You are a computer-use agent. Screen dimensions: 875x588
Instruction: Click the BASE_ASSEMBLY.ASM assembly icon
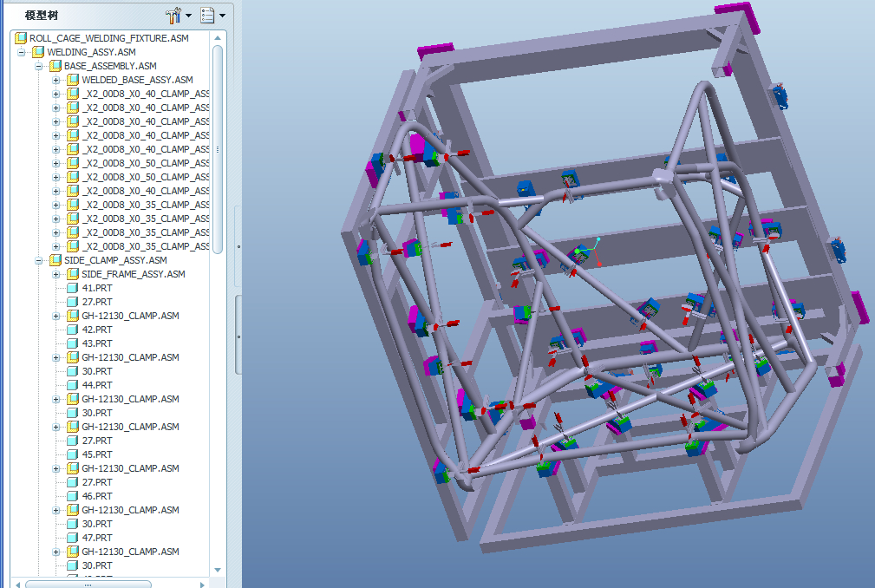pos(56,66)
